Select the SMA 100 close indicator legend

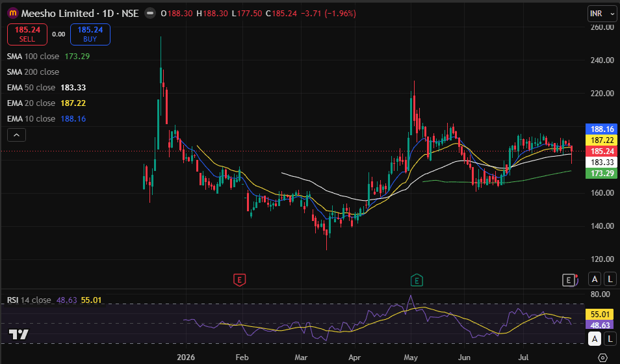48,56
